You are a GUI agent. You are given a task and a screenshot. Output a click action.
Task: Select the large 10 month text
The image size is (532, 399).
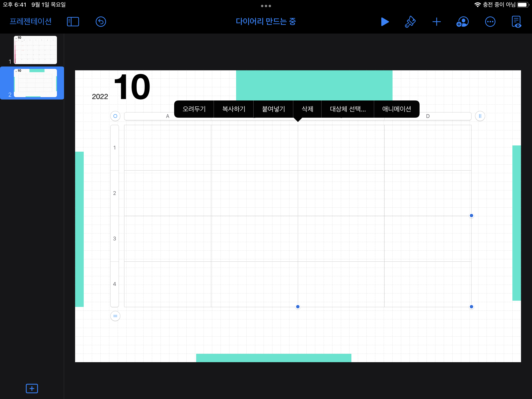(132, 87)
